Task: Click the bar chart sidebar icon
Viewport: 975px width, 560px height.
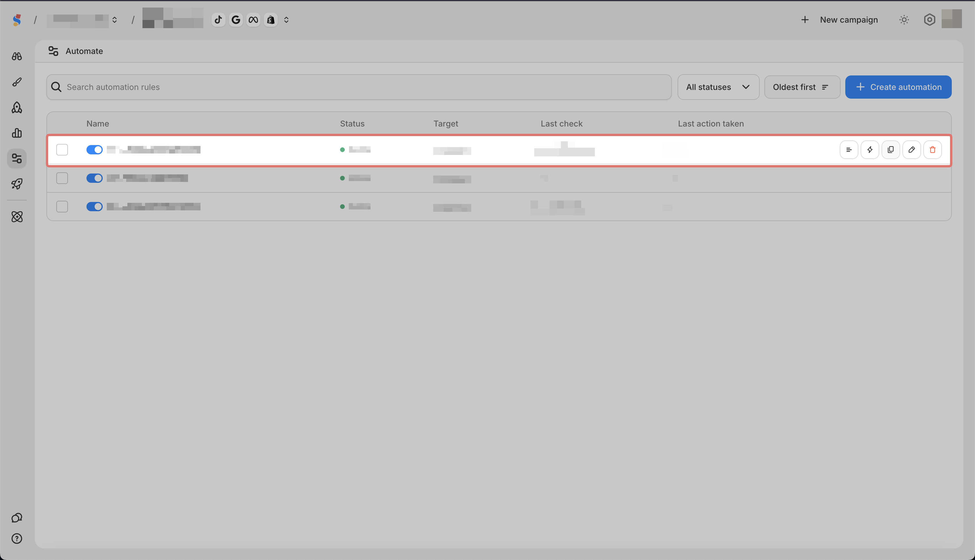Action: pos(17,133)
